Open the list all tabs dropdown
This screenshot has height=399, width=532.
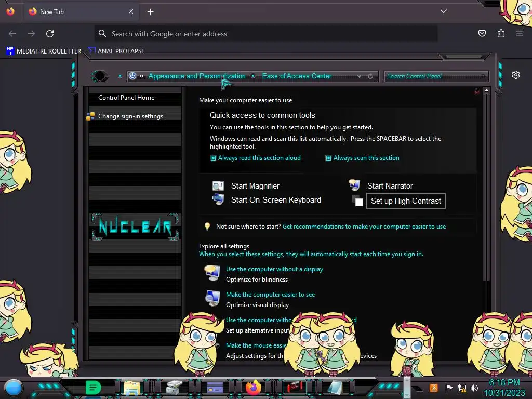coord(444,11)
